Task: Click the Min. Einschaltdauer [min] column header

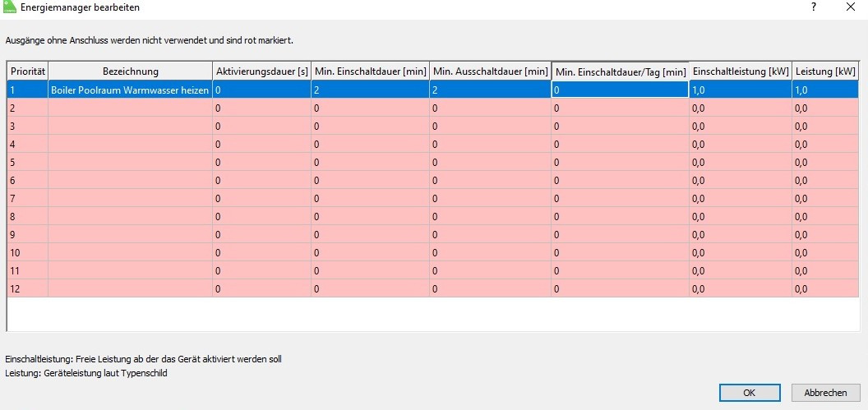Action: click(370, 71)
